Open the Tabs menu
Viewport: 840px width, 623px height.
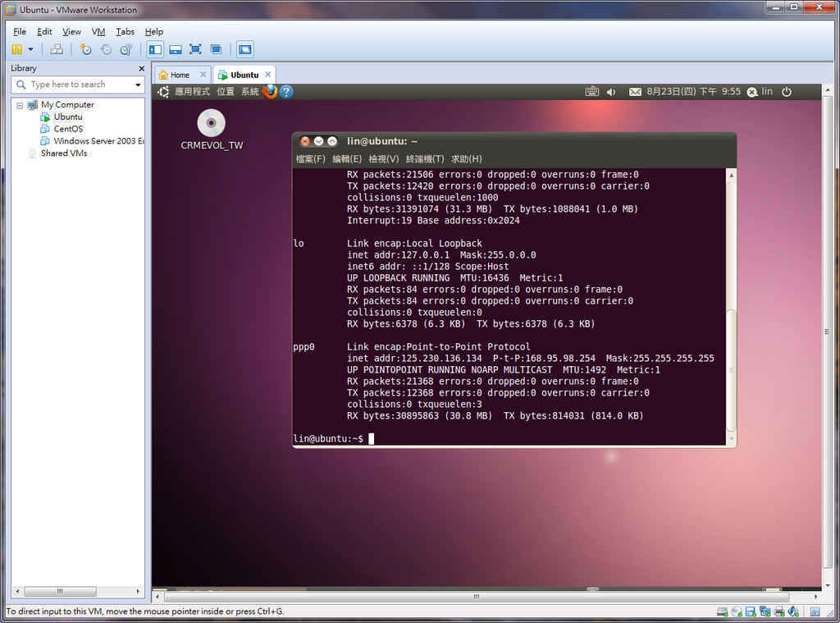pos(125,32)
